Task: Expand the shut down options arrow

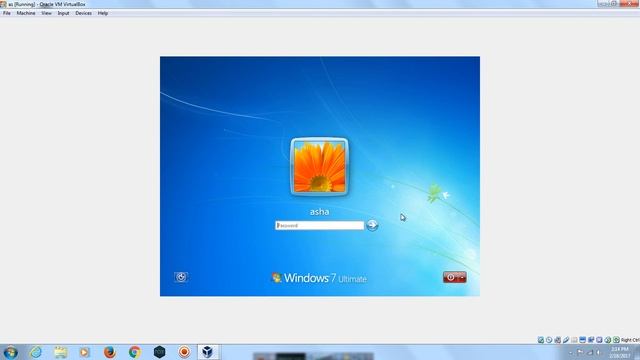Action: click(x=462, y=277)
